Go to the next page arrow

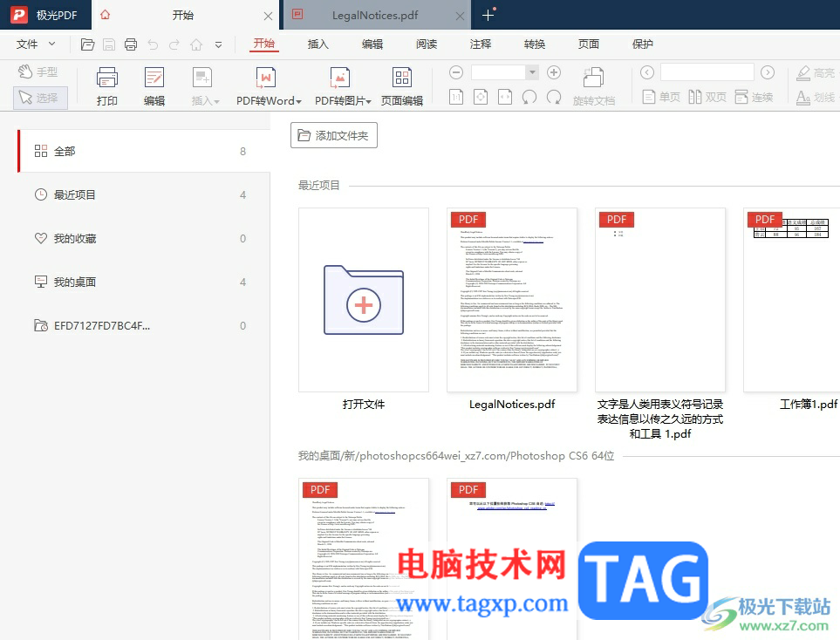click(x=767, y=71)
